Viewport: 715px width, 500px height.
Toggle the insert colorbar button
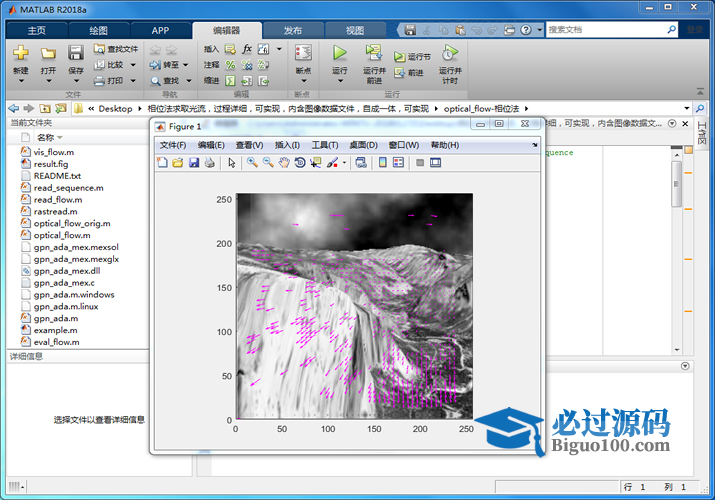click(x=382, y=162)
